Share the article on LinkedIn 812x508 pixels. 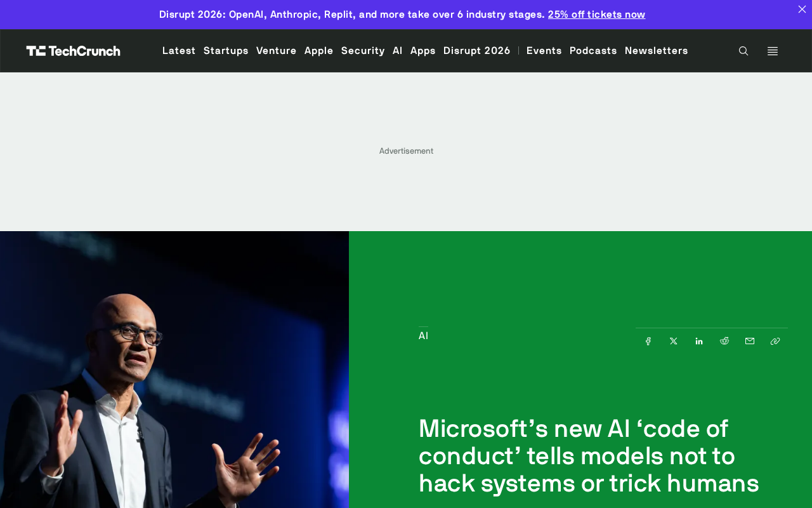pos(699,341)
